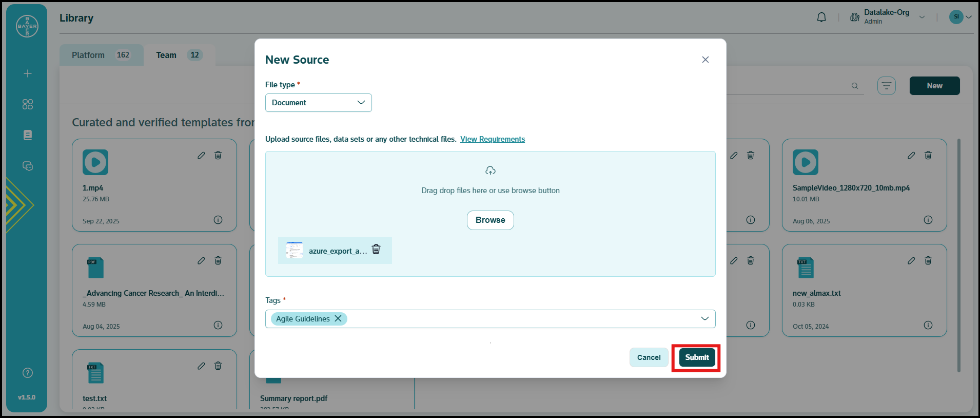Delete the 1.mp4 card

coord(218,155)
